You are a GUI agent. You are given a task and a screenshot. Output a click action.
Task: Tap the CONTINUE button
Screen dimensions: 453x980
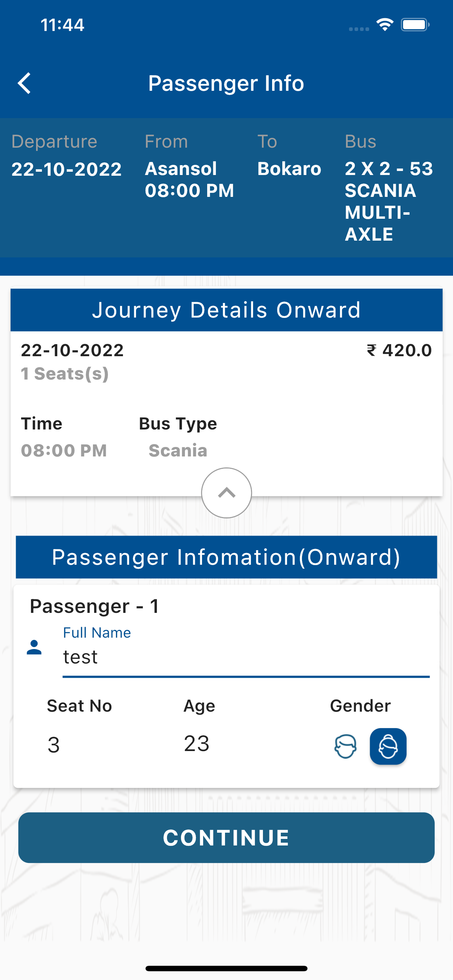pos(226,837)
